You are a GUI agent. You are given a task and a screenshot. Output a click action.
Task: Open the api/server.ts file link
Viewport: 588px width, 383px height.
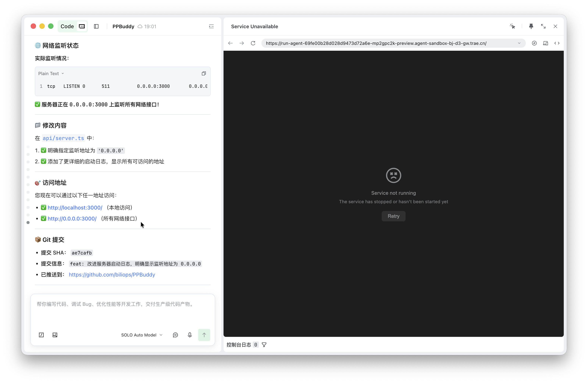point(63,138)
